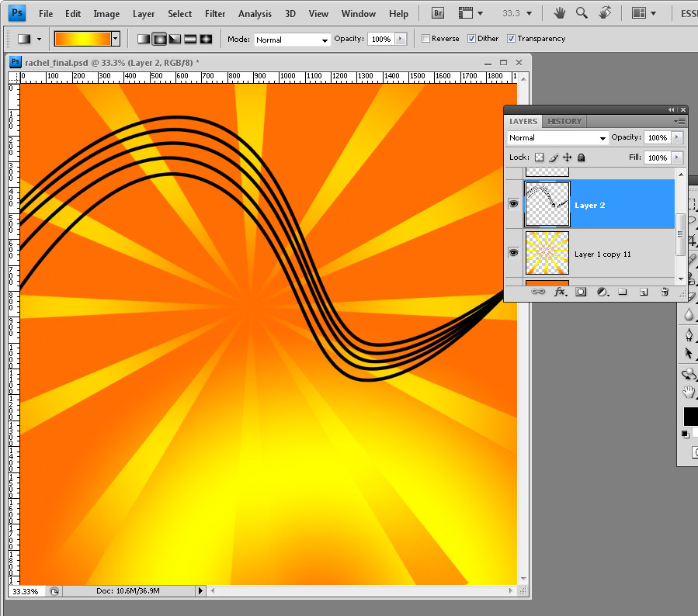Click the gradient preview to edit gradient
Image resolution: width=698 pixels, height=616 pixels.
point(82,39)
